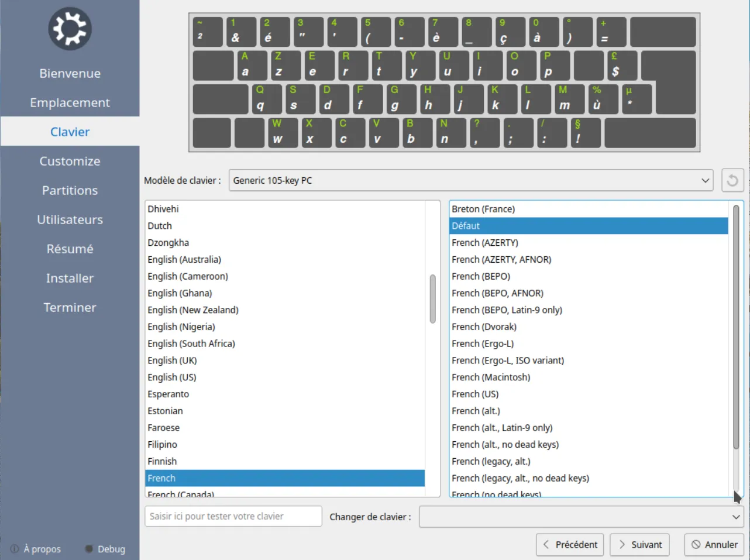Select the Bienvenue step
750x560 pixels.
click(x=70, y=73)
